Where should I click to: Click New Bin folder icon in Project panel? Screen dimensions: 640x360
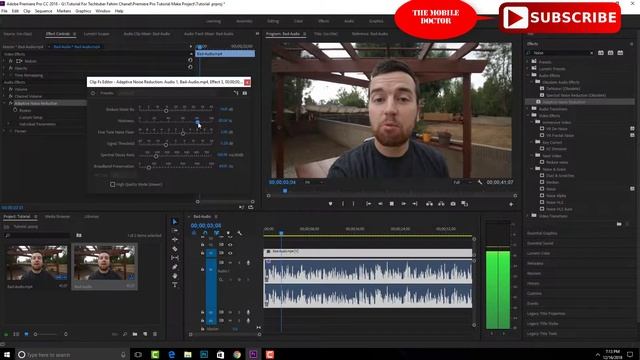(x=135, y=334)
